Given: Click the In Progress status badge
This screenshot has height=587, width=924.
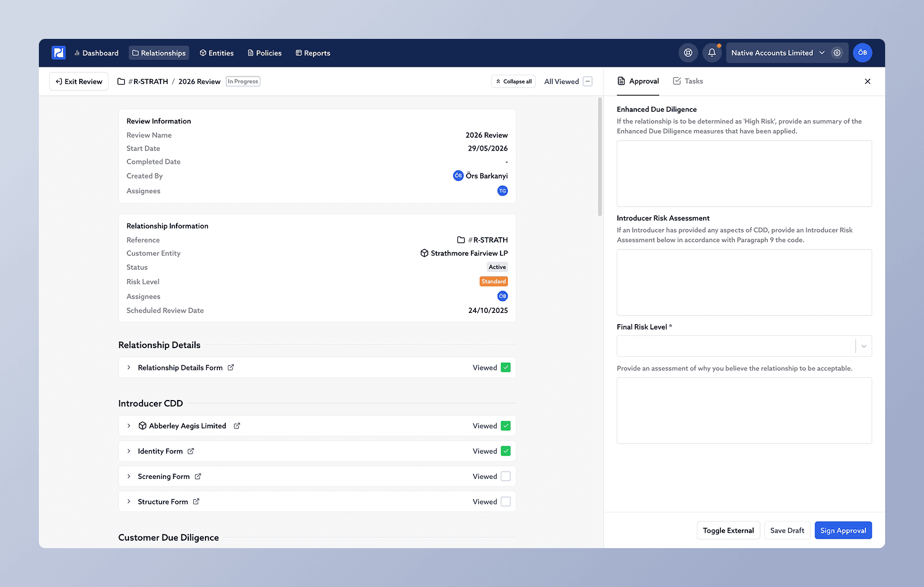Looking at the screenshot, I should (243, 81).
